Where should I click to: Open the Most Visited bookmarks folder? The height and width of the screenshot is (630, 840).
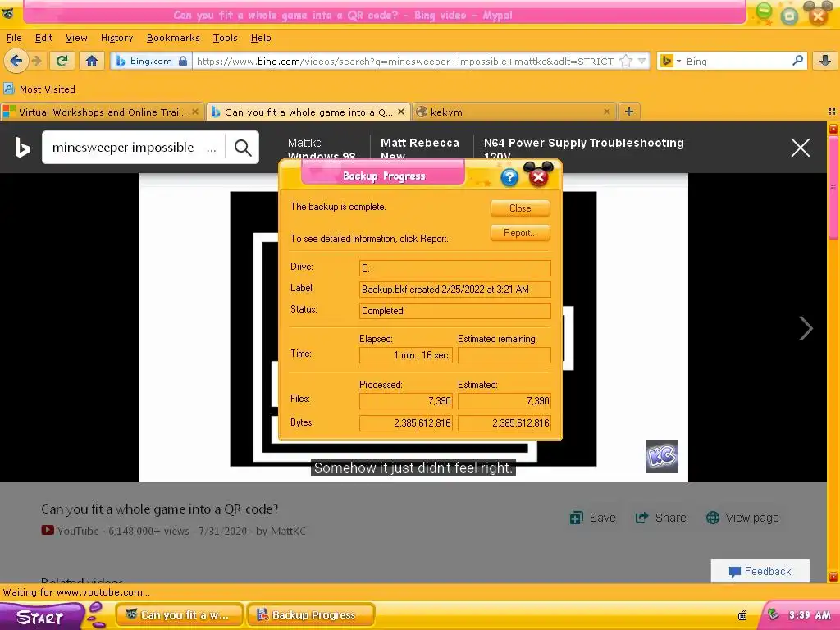point(39,89)
